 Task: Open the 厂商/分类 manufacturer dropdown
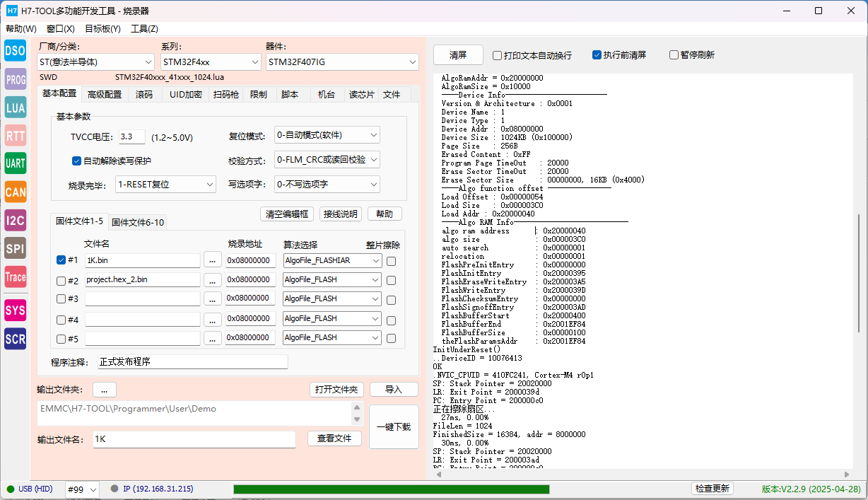pos(95,62)
